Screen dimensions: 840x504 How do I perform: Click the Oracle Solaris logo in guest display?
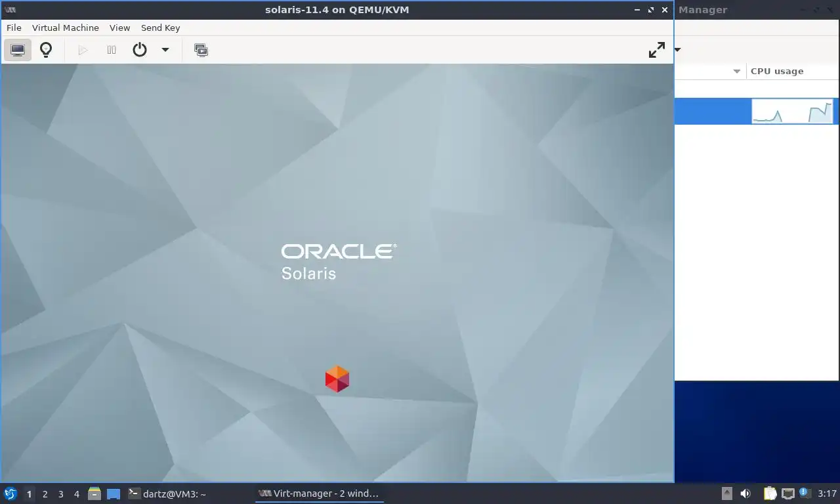click(339, 262)
